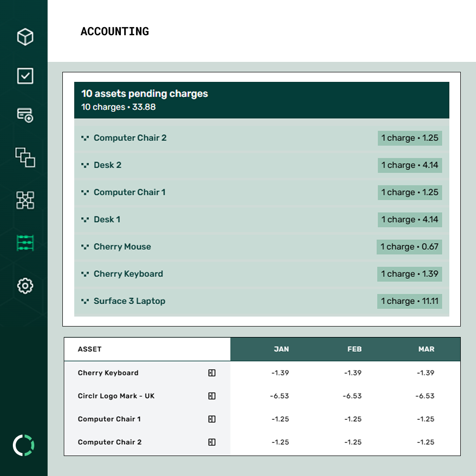The width and height of the screenshot is (476, 476).
Task: Select Computer Chair 2 in the asset table
Action: [x=109, y=442]
